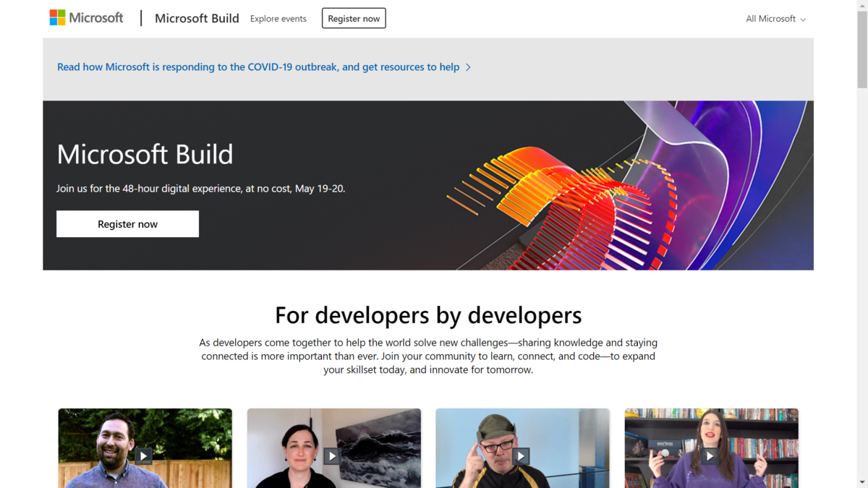868x488 pixels.
Task: Click the Microsoft logo in header
Action: (86, 18)
